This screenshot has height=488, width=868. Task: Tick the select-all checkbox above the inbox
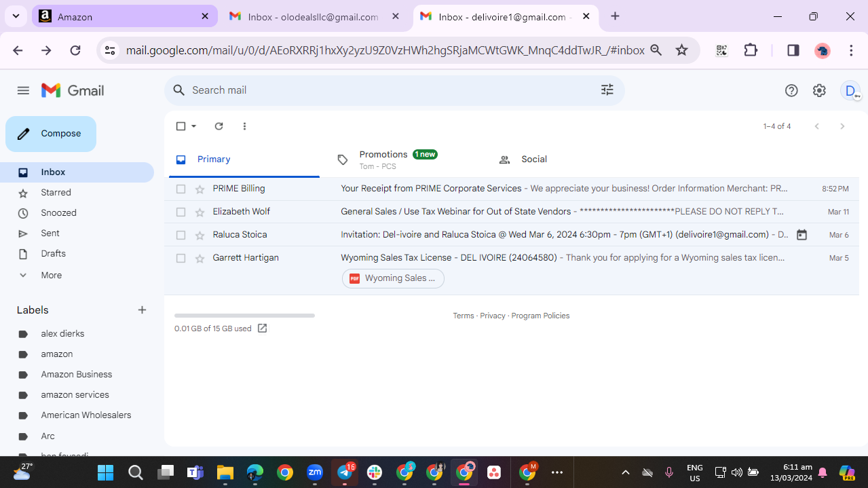pos(181,126)
